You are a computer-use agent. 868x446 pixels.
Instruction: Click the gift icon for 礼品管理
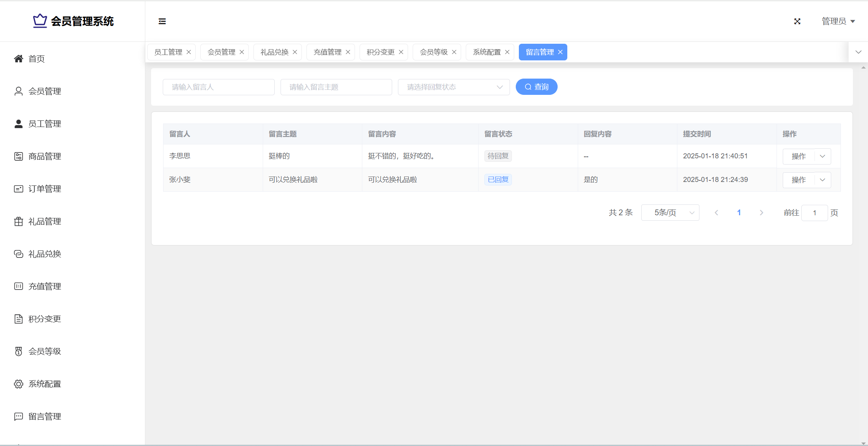click(19, 221)
